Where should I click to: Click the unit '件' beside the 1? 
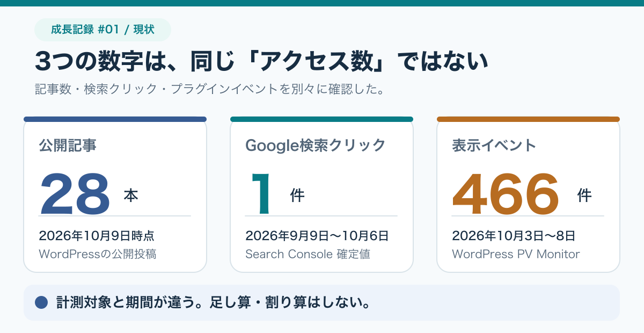click(x=297, y=196)
